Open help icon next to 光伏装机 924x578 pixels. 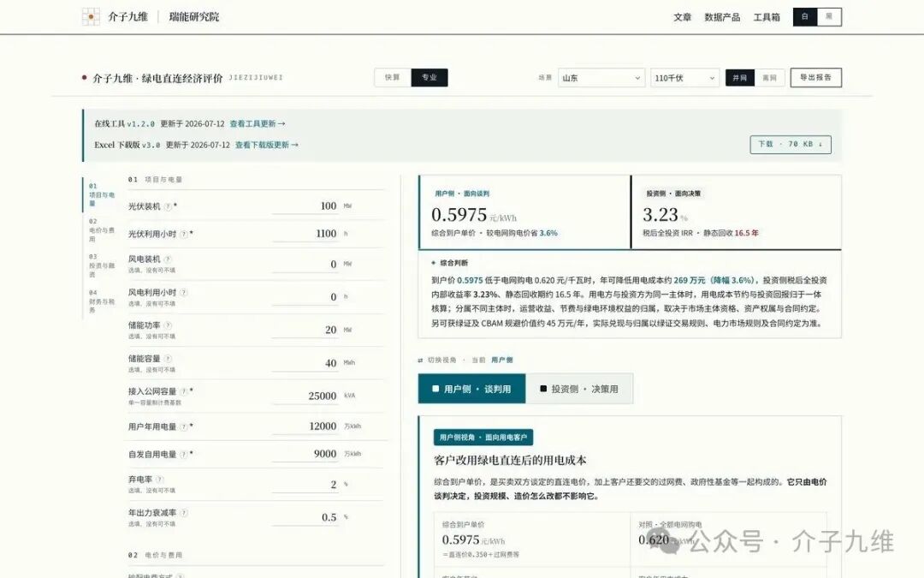point(168,206)
